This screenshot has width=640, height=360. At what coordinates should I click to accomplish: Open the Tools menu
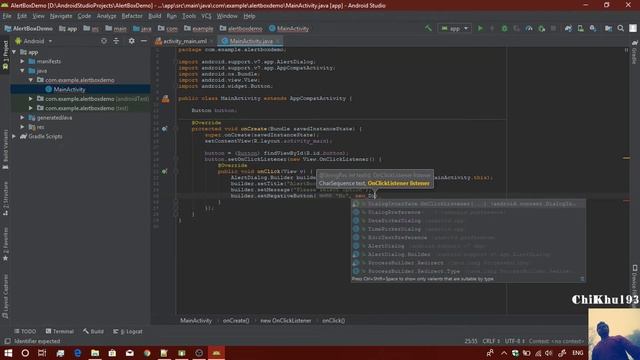[x=189, y=16]
